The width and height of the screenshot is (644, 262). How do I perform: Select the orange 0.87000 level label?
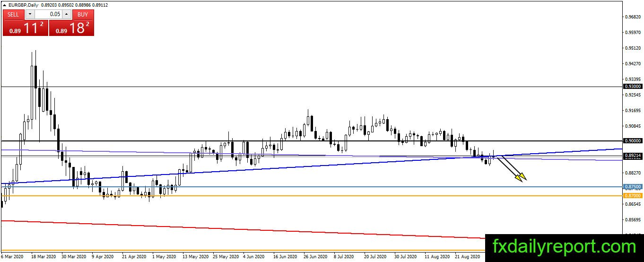coord(632,195)
